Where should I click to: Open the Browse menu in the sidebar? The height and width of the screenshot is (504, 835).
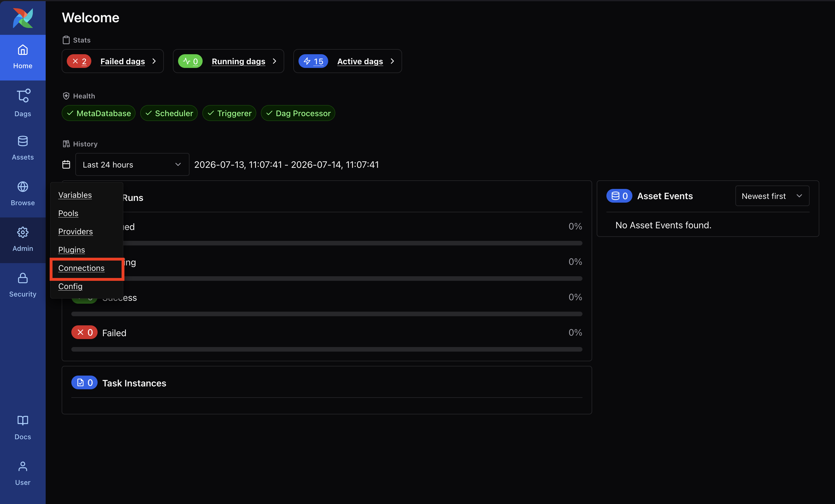click(x=23, y=194)
